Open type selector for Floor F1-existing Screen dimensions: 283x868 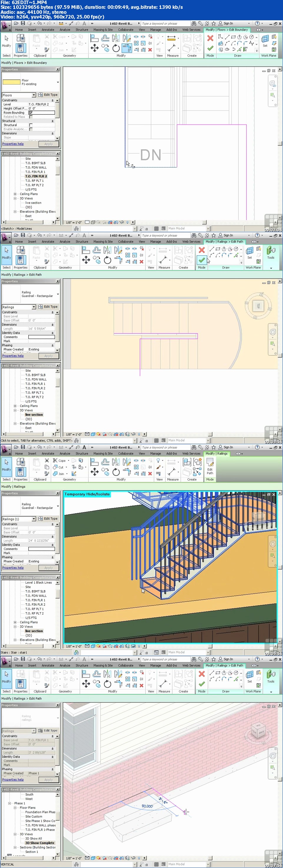tap(58, 82)
